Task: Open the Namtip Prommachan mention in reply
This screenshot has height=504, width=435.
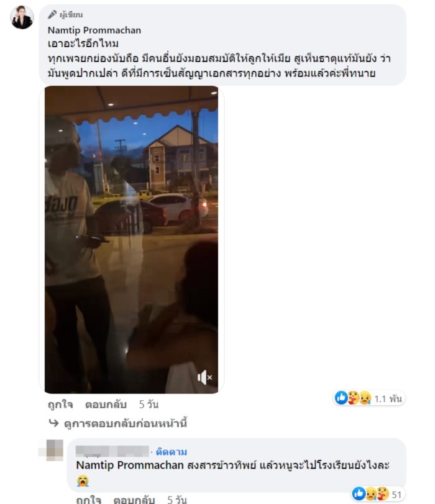Action: (130, 465)
